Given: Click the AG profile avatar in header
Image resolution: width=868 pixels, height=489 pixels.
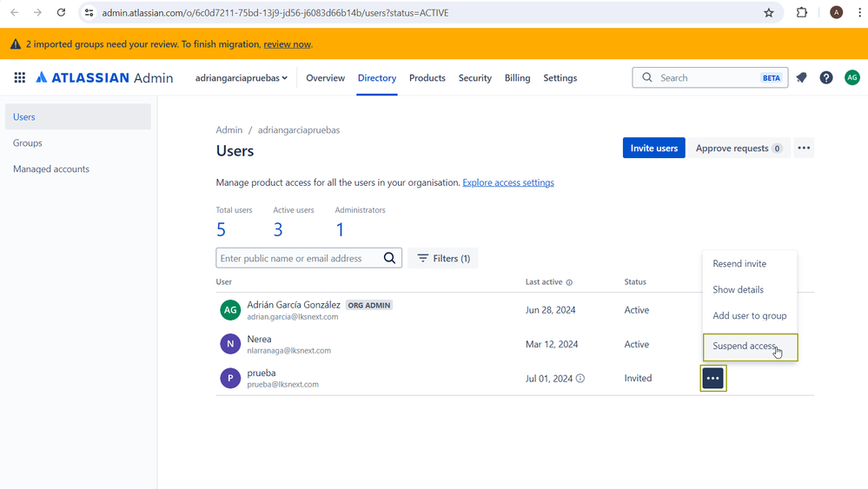Looking at the screenshot, I should (852, 78).
